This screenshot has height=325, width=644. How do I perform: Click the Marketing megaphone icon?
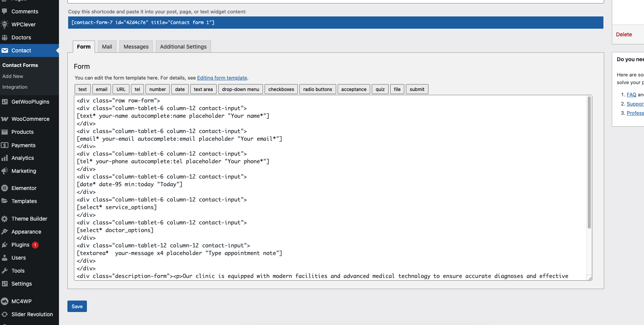5,171
